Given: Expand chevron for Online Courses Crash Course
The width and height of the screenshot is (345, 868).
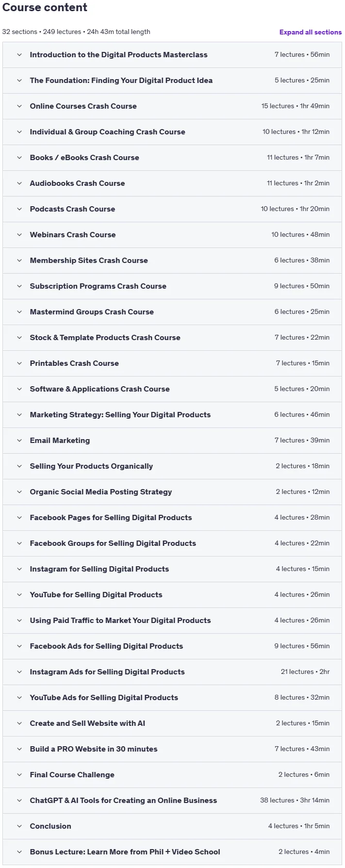Looking at the screenshot, I should [x=19, y=106].
